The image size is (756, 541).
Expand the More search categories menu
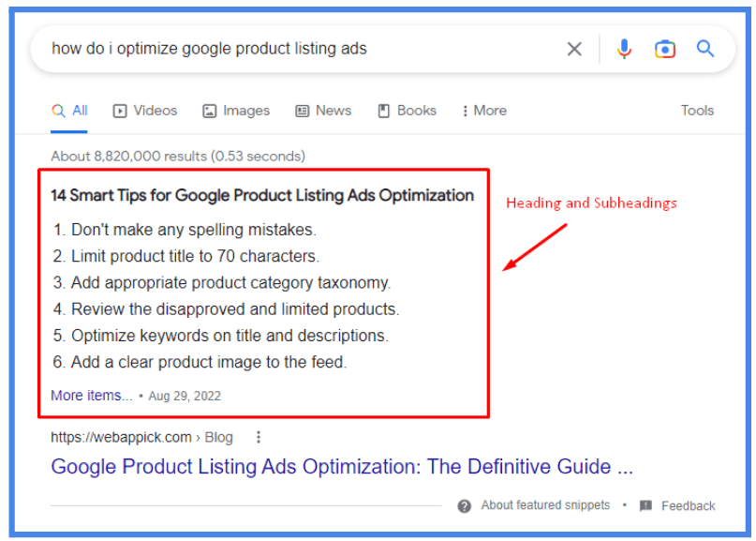[484, 111]
